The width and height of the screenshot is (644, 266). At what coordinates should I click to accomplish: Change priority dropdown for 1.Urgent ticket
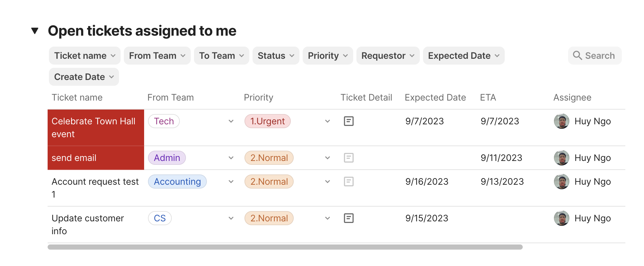pyautogui.click(x=327, y=121)
